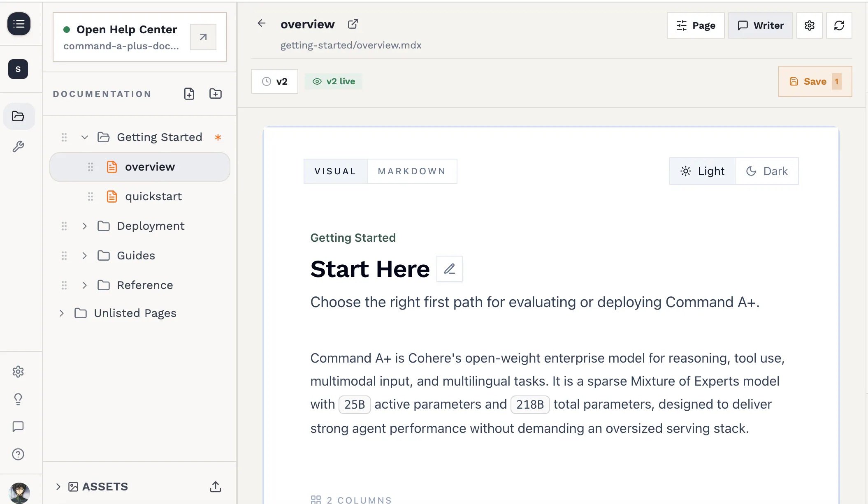868x504 pixels.
Task: Open overview page in new window
Action: (353, 24)
